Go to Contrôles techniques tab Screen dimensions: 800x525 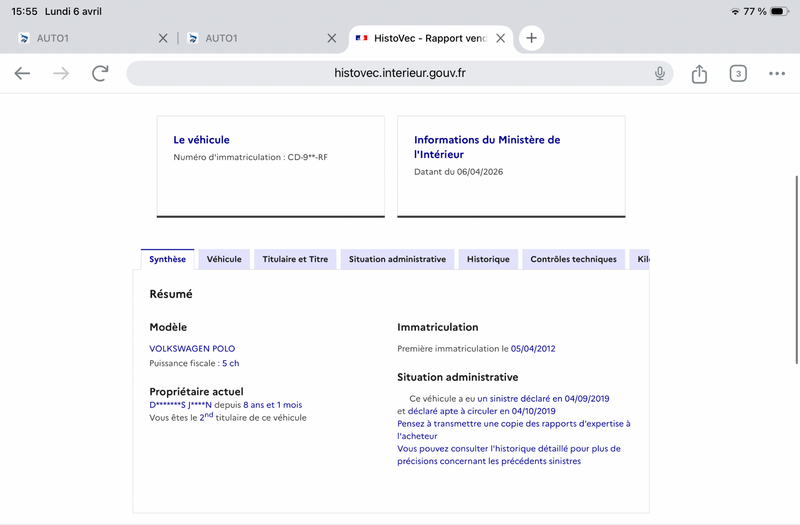(x=573, y=259)
